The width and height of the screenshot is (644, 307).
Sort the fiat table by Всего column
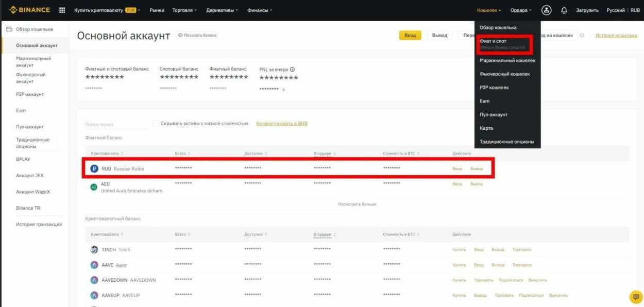[x=182, y=153]
